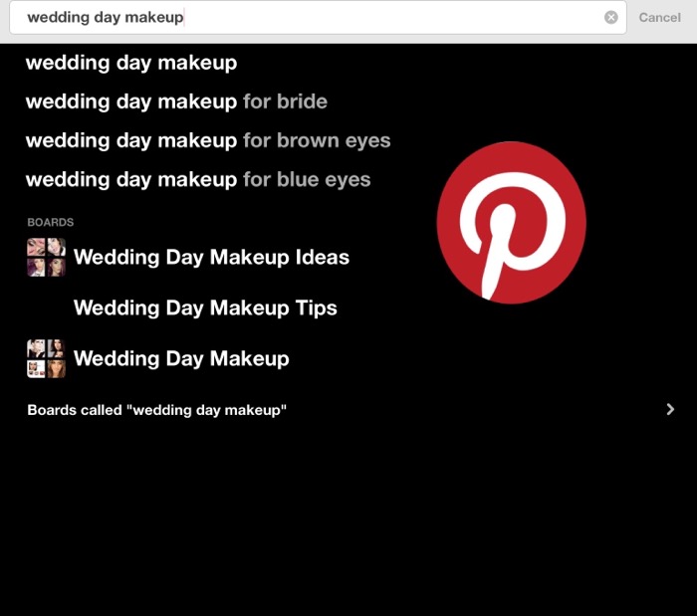Choose "wedding day makeup for bride" suggestion

(x=176, y=102)
